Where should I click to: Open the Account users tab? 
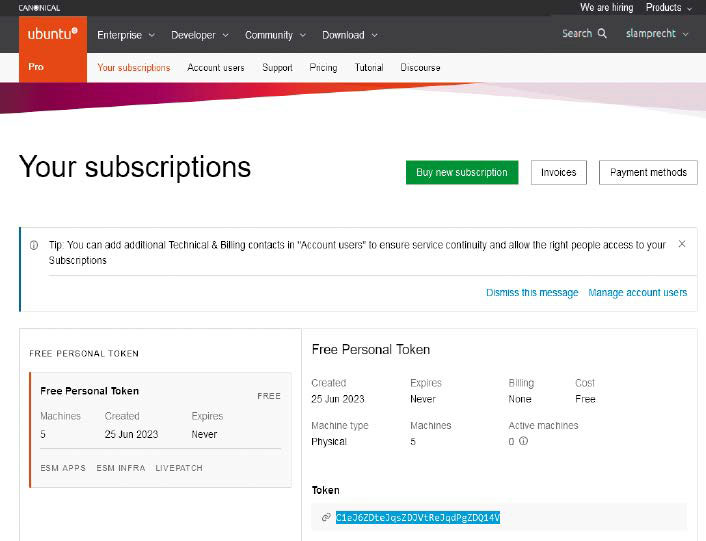[216, 68]
